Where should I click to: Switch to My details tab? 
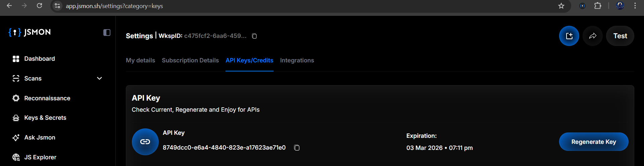click(x=140, y=60)
